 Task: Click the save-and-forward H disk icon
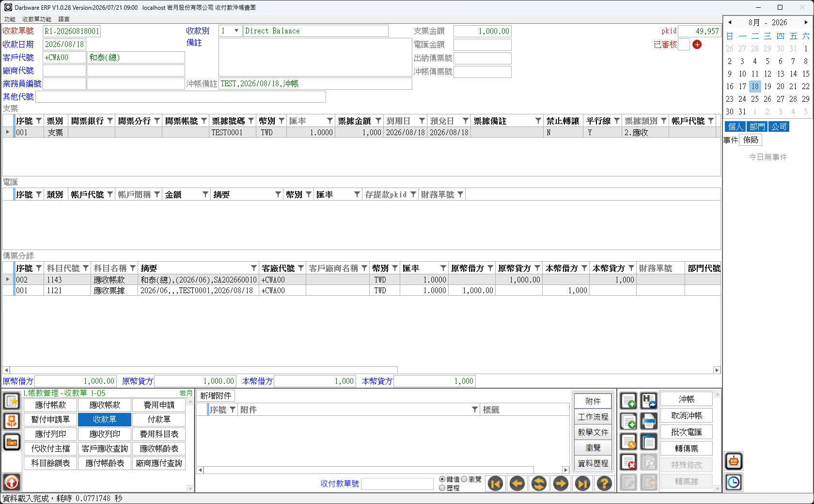[x=649, y=401]
